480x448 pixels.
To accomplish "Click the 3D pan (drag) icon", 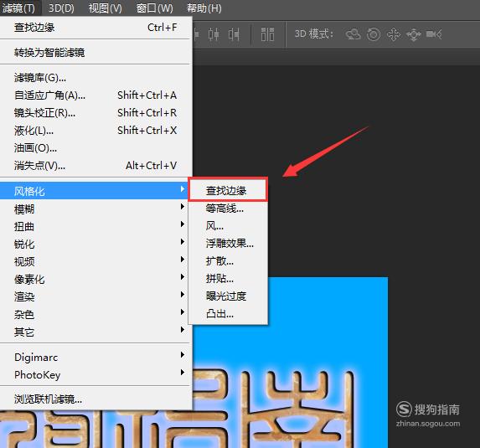I will tap(394, 34).
